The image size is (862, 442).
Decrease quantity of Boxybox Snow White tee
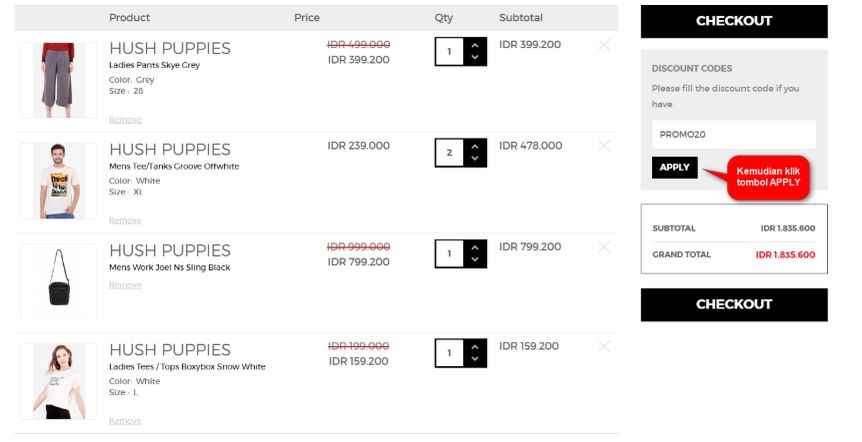(x=475, y=359)
